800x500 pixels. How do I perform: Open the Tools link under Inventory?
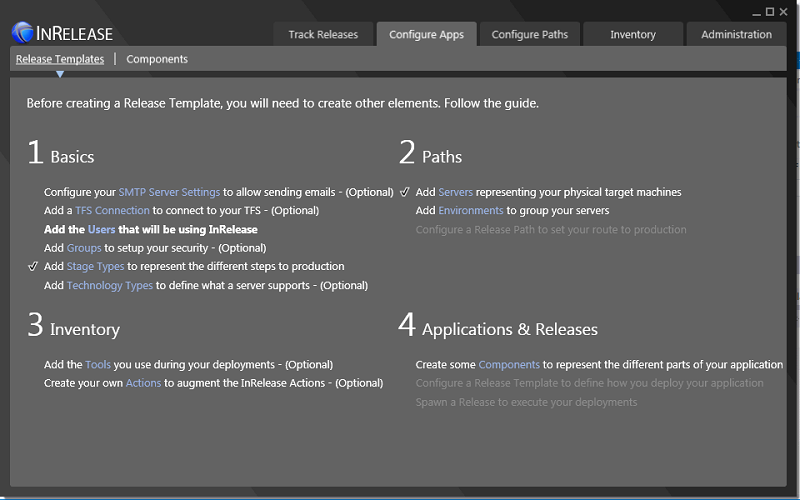[x=98, y=365]
